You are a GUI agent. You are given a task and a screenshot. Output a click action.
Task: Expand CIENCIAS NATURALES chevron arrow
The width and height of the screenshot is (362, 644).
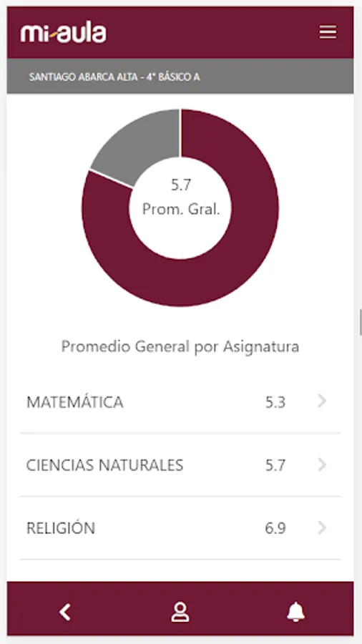[322, 464]
